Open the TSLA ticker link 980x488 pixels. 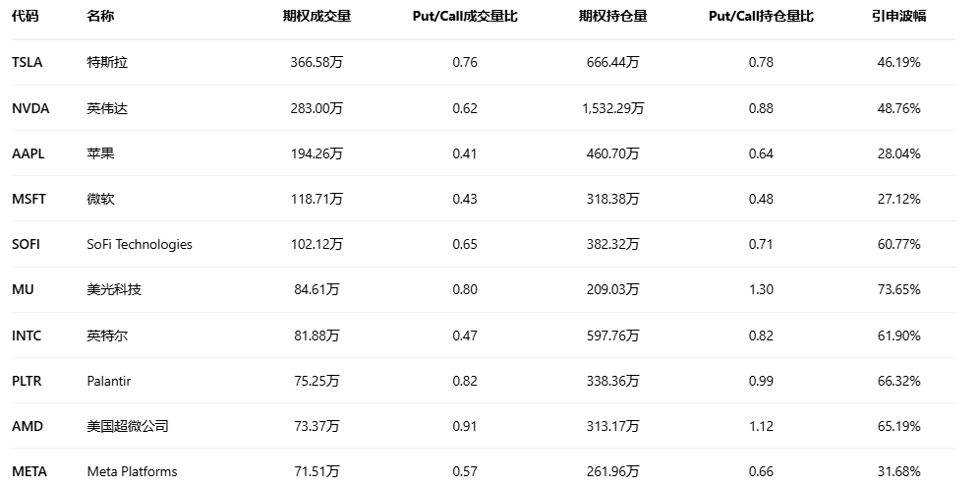pyautogui.click(x=28, y=63)
